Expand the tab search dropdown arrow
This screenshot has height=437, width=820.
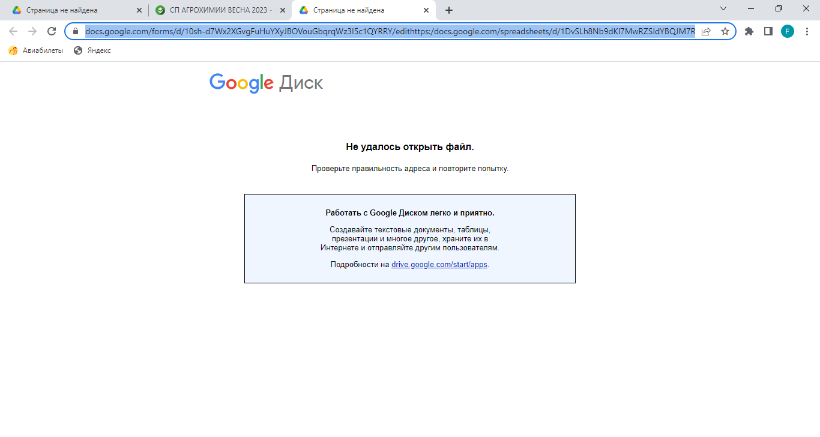(723, 8)
